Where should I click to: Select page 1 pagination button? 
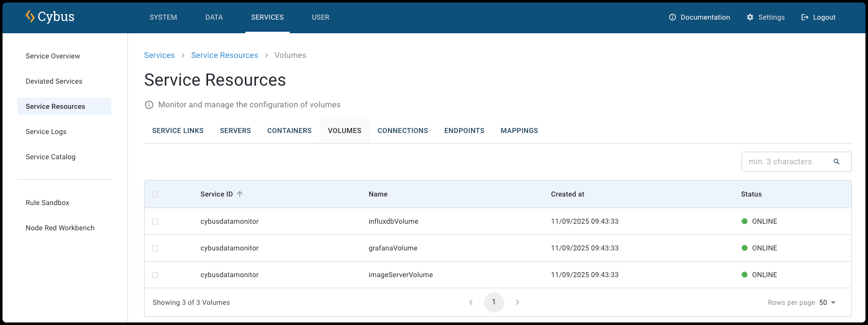pos(494,302)
